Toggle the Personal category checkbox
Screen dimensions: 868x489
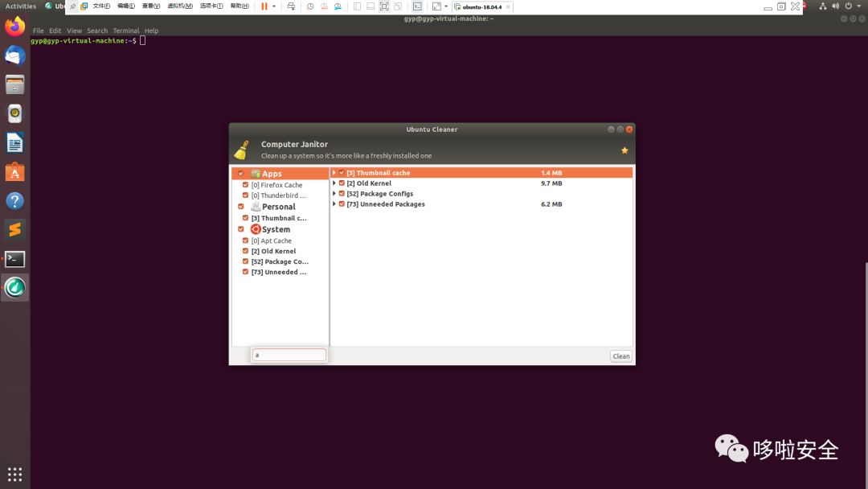(241, 207)
